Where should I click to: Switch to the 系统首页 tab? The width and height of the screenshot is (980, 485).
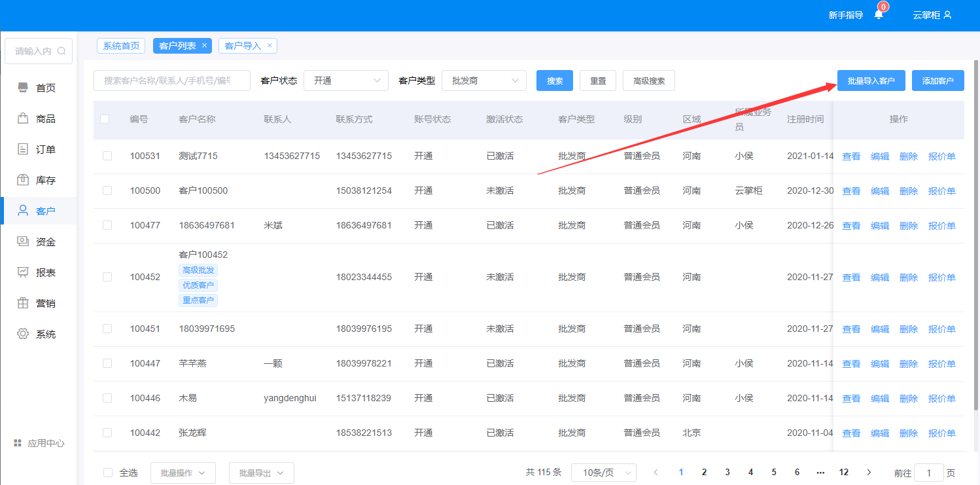coord(121,46)
